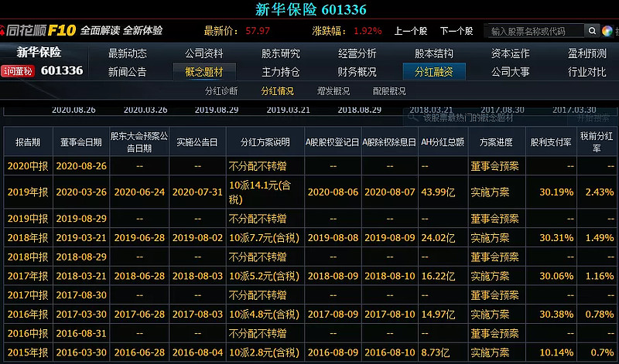Screen dimensions: 619x364
Task: Open 概念题材 tab
Action: point(204,72)
